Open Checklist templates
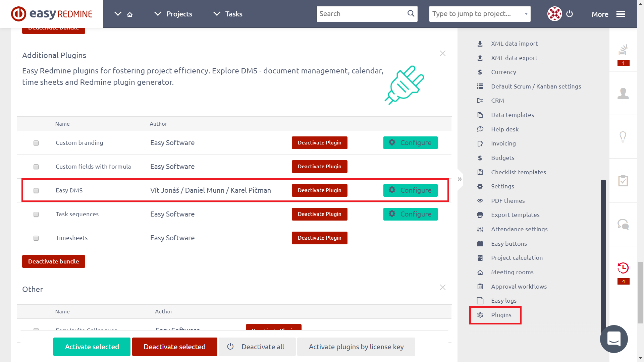This screenshot has width=644, height=362. (x=519, y=172)
